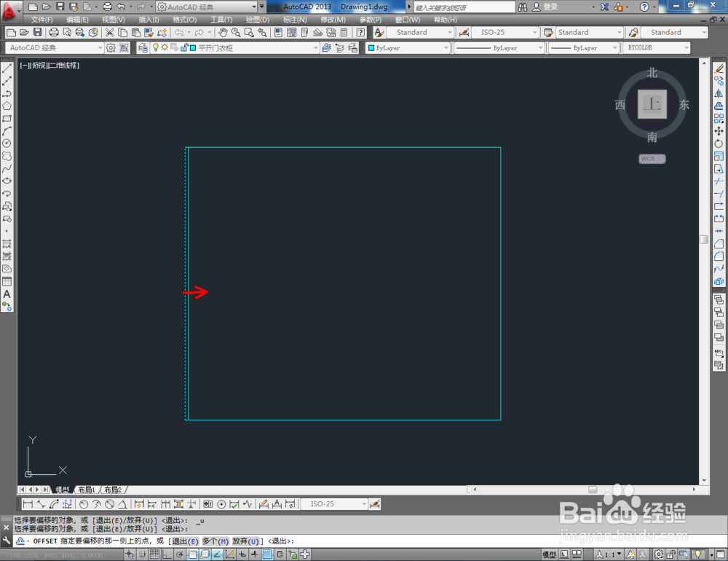Open the 修改(M) menu

pyautogui.click(x=333, y=20)
